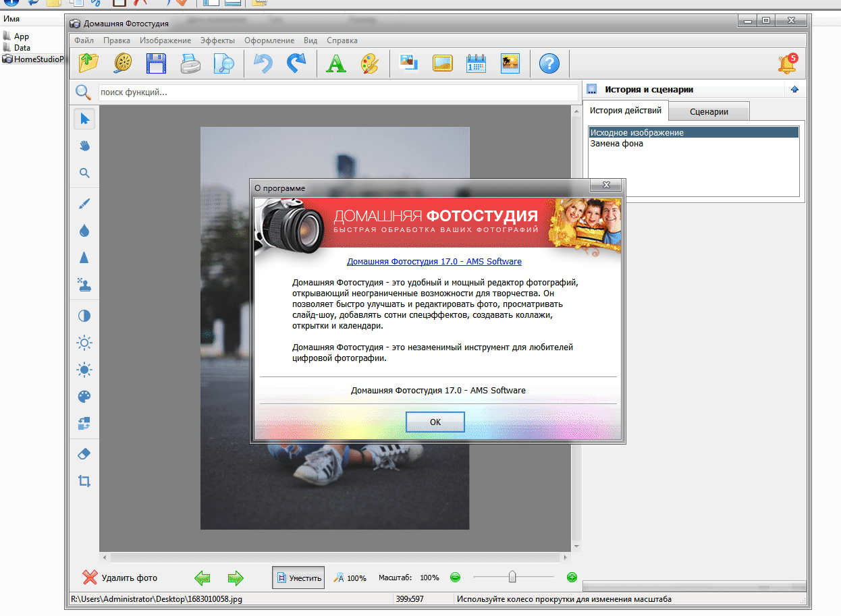841x616 pixels.
Task: Open help with the blue question mark
Action: [549, 63]
